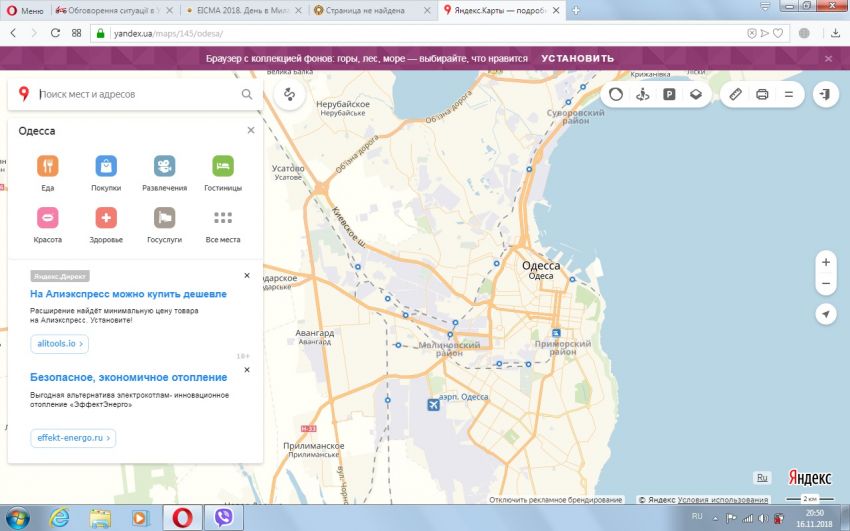Close the heating advertisement
The width and height of the screenshot is (850, 531).
(247, 370)
